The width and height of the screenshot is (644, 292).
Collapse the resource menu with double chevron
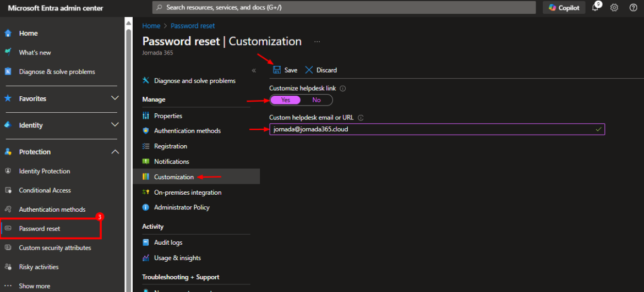254,70
